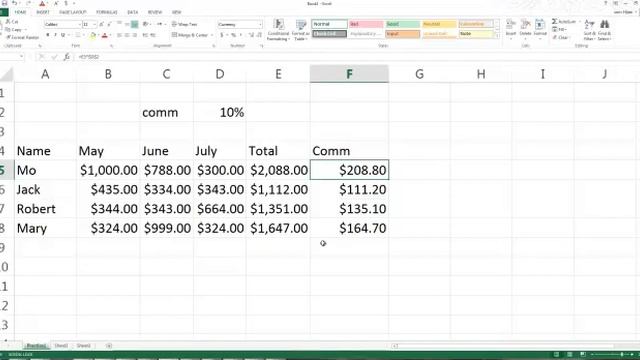
Task: Apply the Good cell style
Action: tap(402, 24)
